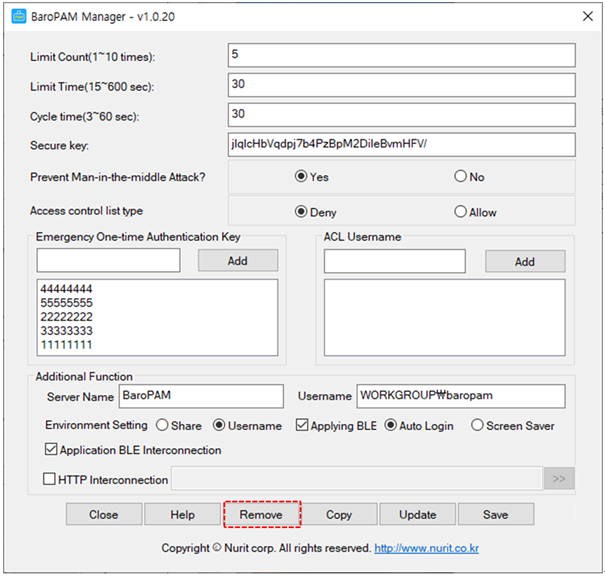
Task: Add an ACL Username entry
Action: [525, 262]
